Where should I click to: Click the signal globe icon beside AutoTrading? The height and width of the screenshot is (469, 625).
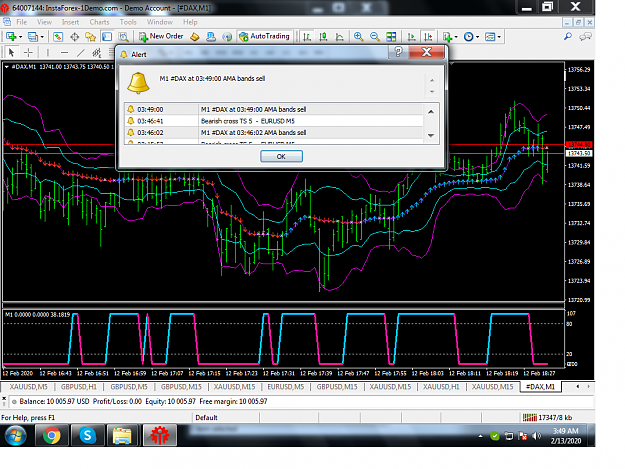[x=227, y=37]
